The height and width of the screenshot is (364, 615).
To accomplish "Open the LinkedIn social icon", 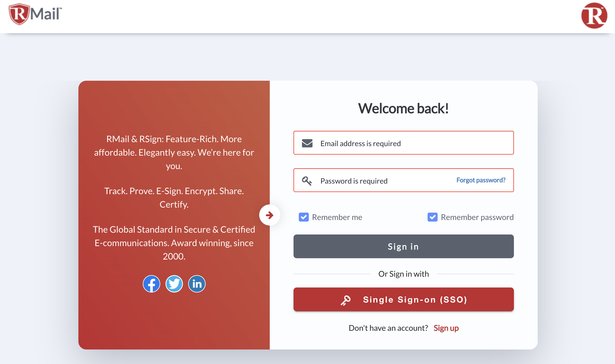I will point(197,284).
